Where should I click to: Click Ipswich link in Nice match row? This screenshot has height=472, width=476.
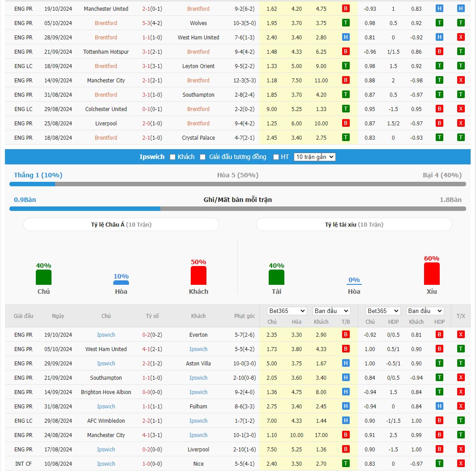106,464
